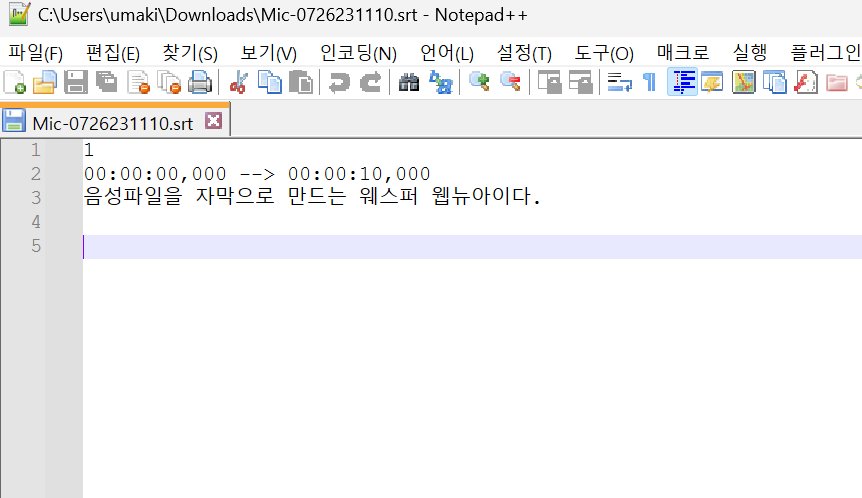The image size is (862, 498).
Task: Close the Mic-0726231110.srt tab
Action: (213, 120)
